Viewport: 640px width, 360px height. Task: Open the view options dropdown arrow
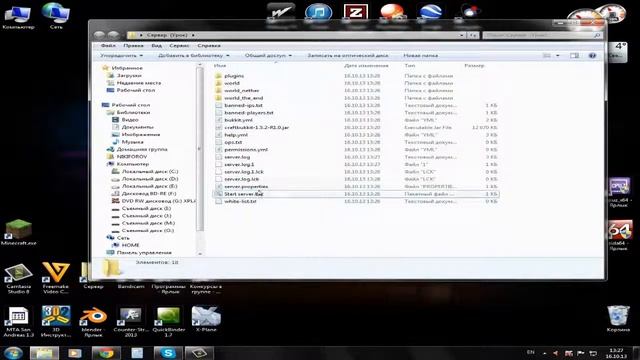point(558,56)
